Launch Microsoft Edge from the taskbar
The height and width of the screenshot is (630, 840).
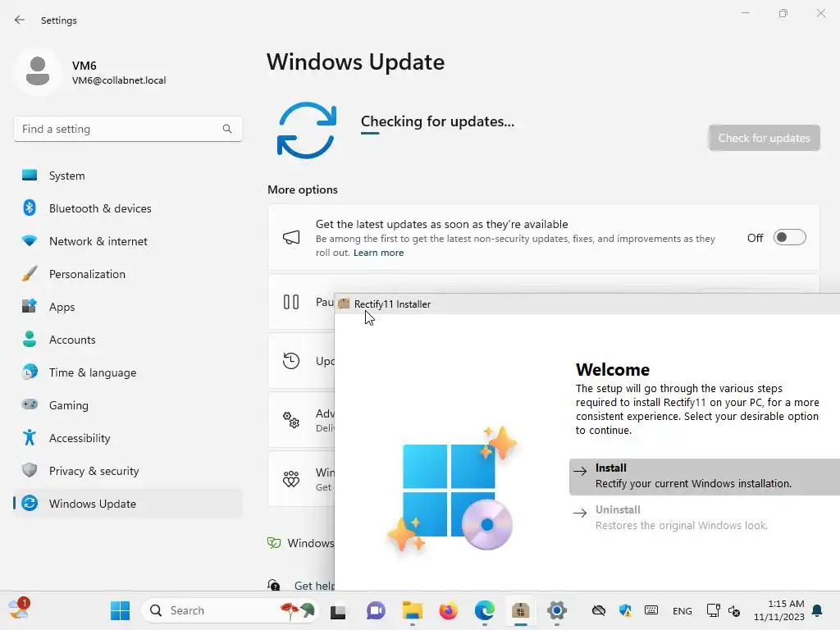(484, 610)
